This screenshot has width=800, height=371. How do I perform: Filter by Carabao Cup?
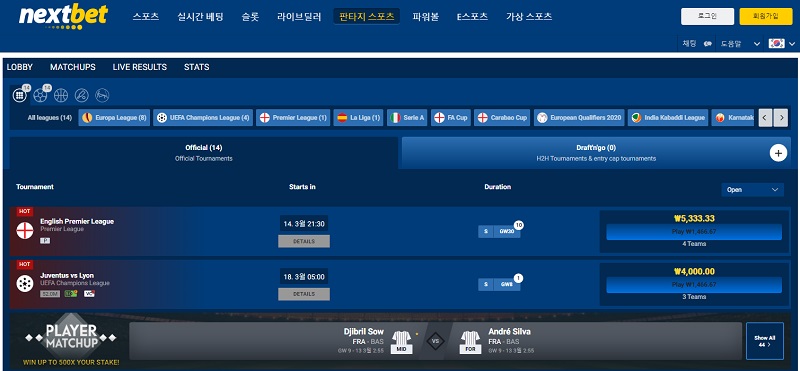click(502, 118)
